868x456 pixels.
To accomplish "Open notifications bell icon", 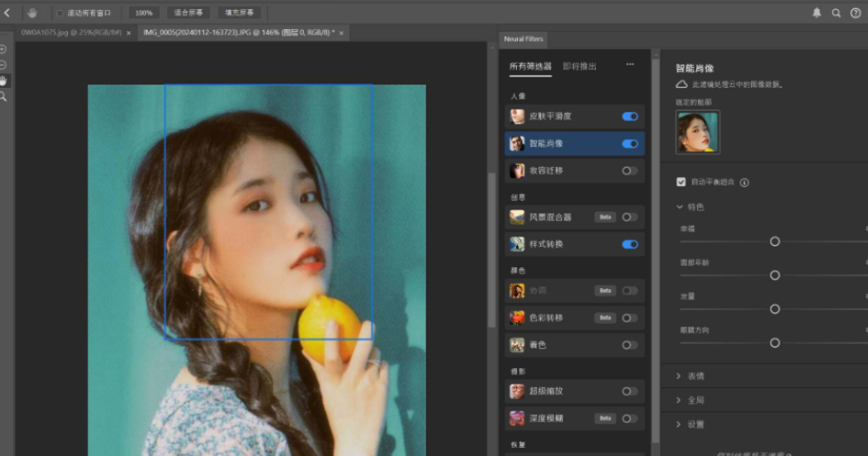I will click(817, 12).
